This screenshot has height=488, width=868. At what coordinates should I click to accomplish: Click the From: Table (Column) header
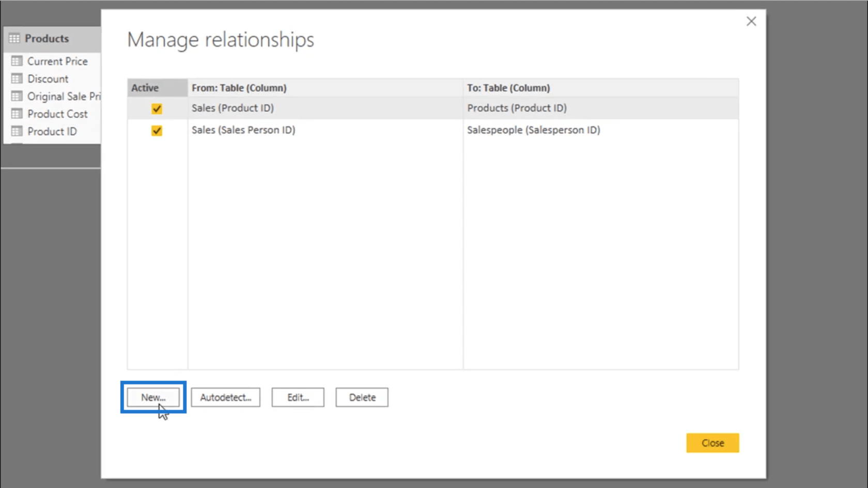pos(326,88)
